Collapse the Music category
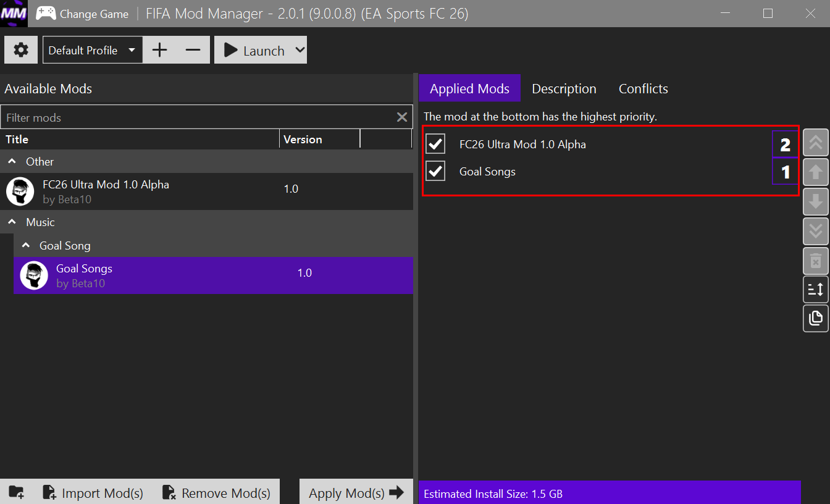The height and width of the screenshot is (504, 830). [x=12, y=222]
